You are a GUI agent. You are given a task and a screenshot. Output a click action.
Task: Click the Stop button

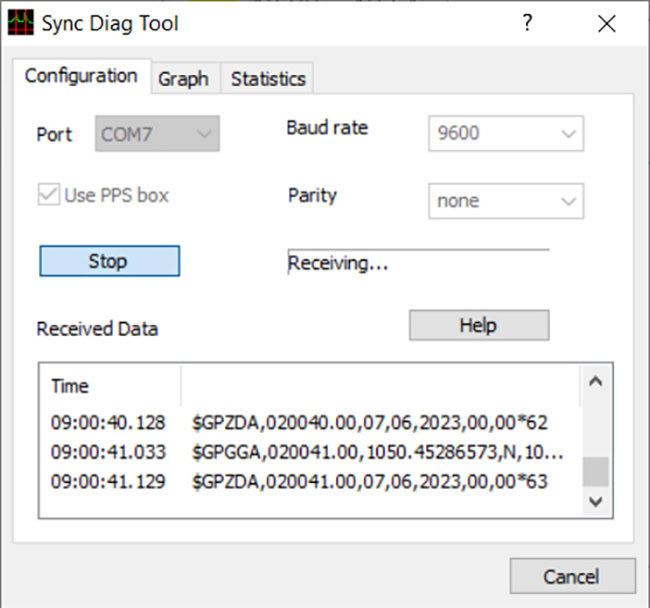click(x=110, y=261)
